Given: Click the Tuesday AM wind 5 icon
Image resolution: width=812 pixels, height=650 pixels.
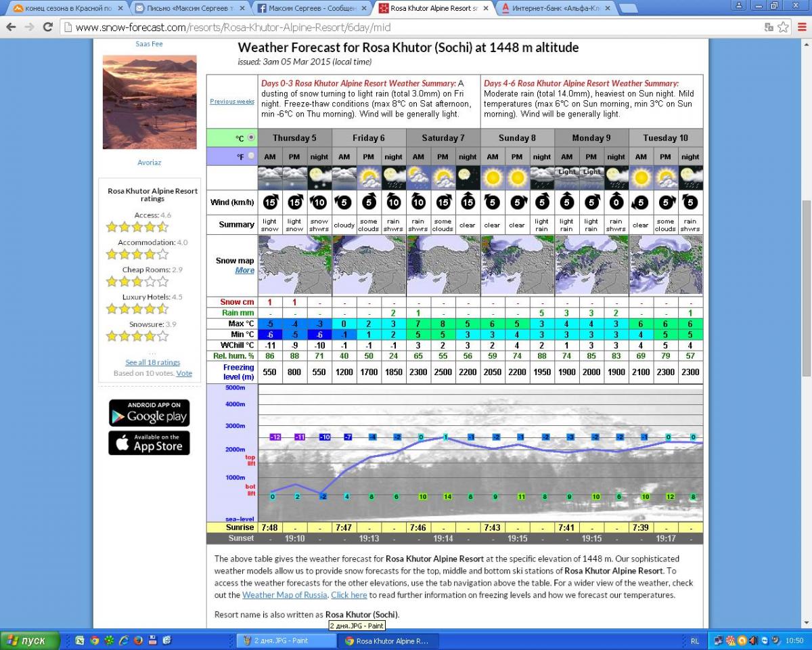Looking at the screenshot, I should pos(640,202).
